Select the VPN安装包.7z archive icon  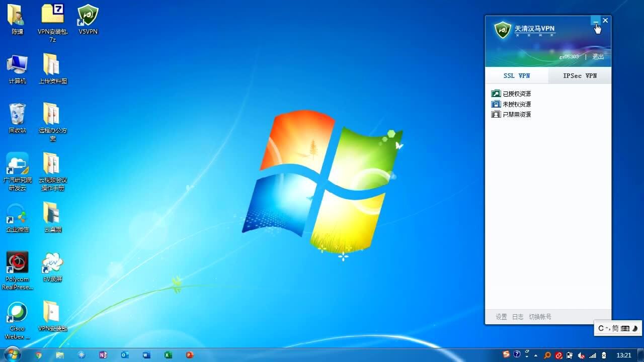pos(53,23)
